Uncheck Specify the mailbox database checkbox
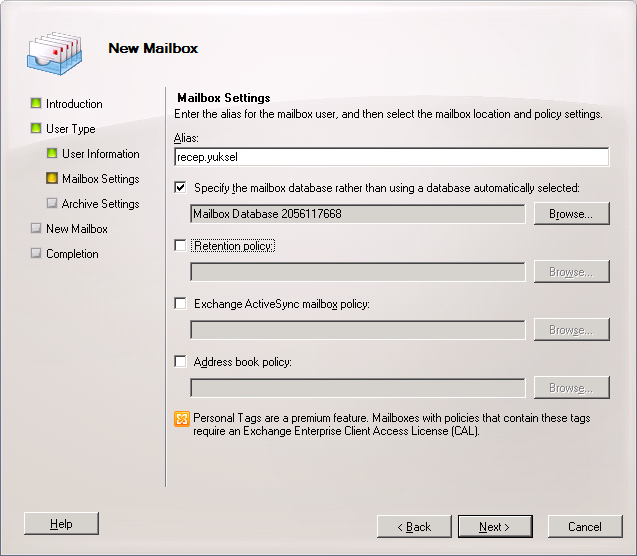637x556 pixels. pyautogui.click(x=180, y=188)
